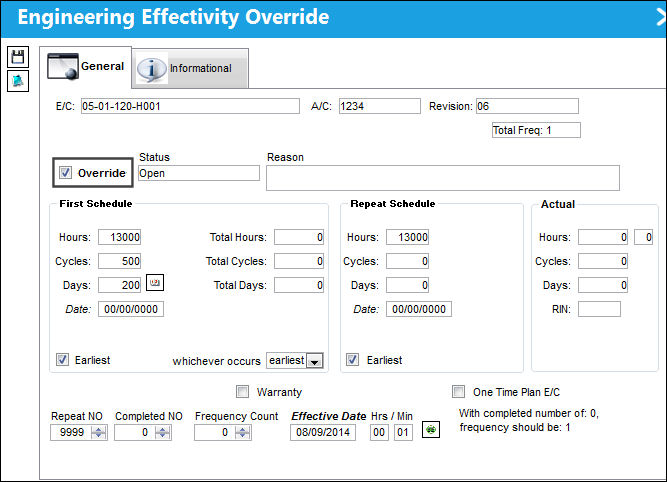667x482 pixels.
Task: Click the Repeat NO spinner arrows
Action: tap(99, 433)
